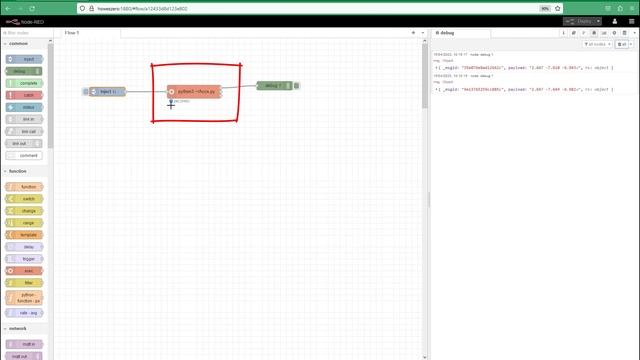Open the configuration nodes gear icon
This screenshot has height=360, width=640.
614,33
